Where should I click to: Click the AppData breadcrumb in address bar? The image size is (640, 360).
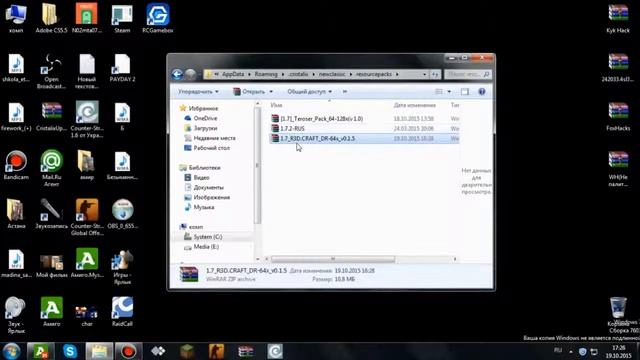click(x=233, y=74)
